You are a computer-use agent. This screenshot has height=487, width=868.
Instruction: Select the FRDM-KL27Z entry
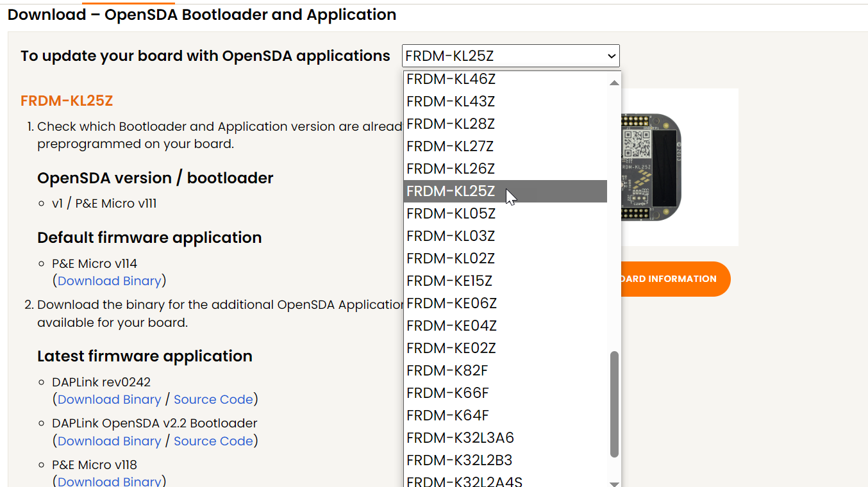click(451, 146)
